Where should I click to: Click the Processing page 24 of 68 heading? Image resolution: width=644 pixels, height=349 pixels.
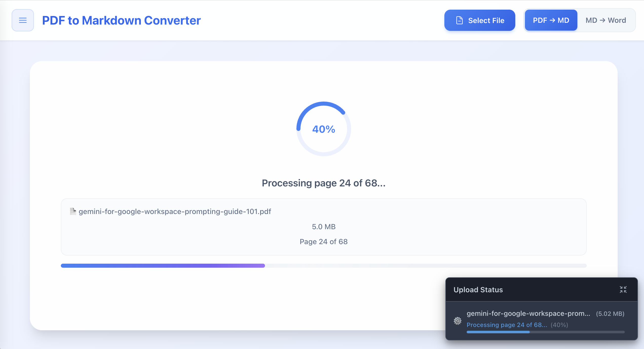pos(324,183)
